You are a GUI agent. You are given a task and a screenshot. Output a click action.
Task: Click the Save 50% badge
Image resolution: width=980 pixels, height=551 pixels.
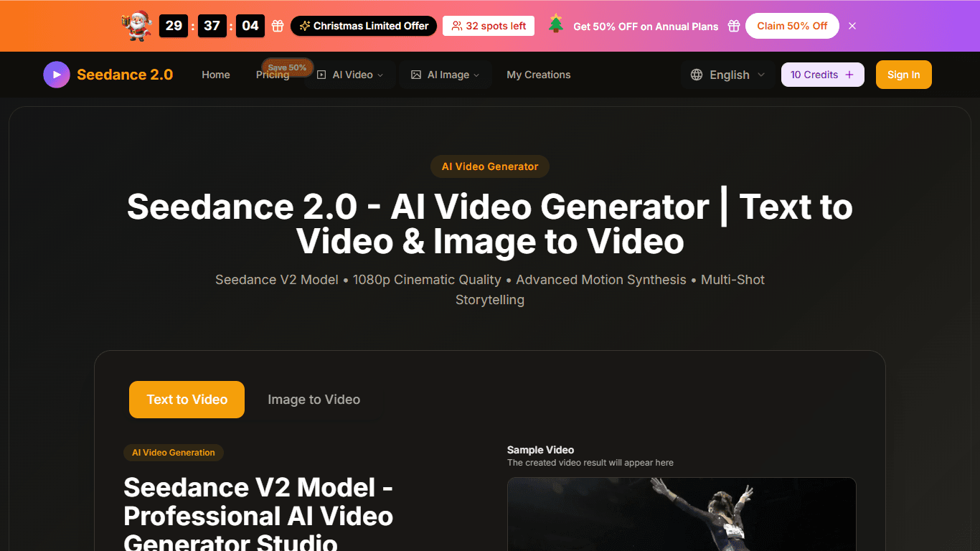[x=288, y=67]
